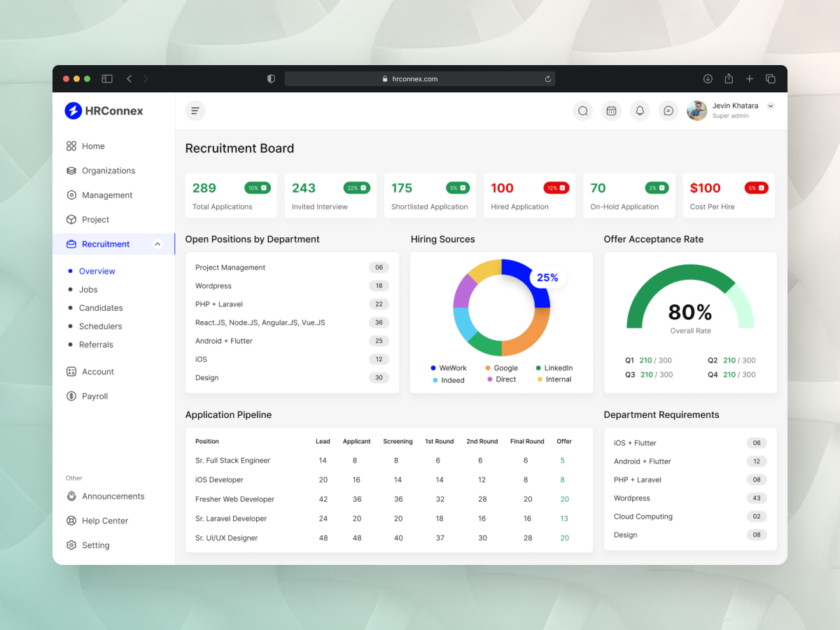Open the chat messages icon
840x630 pixels.
[668, 111]
